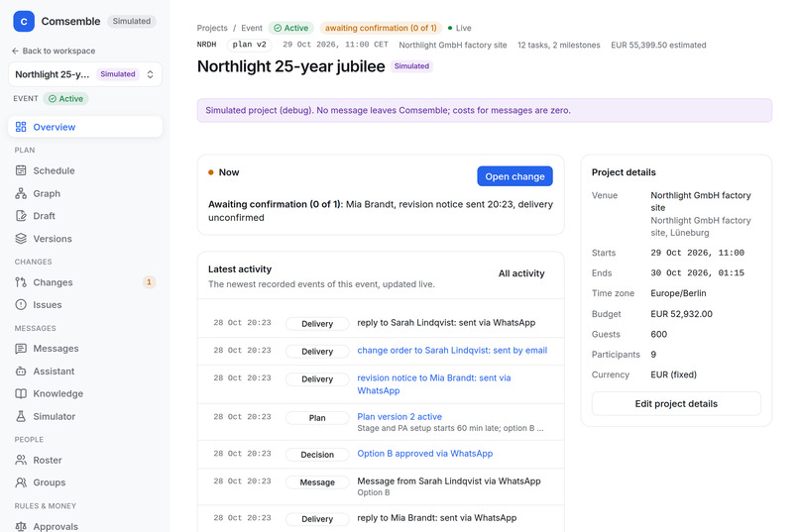
Task: Open Schedule via its calendar icon
Action: point(21,170)
